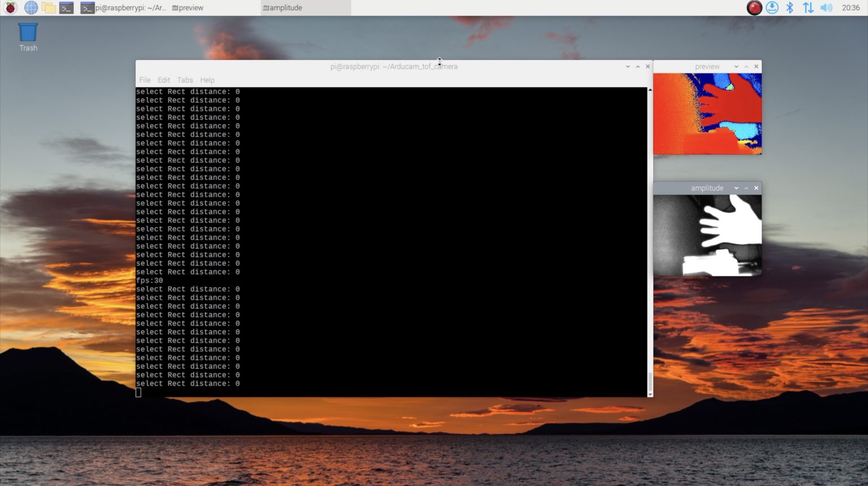Open the Edit menu in terminal
This screenshot has width=868, height=486.
tap(164, 80)
